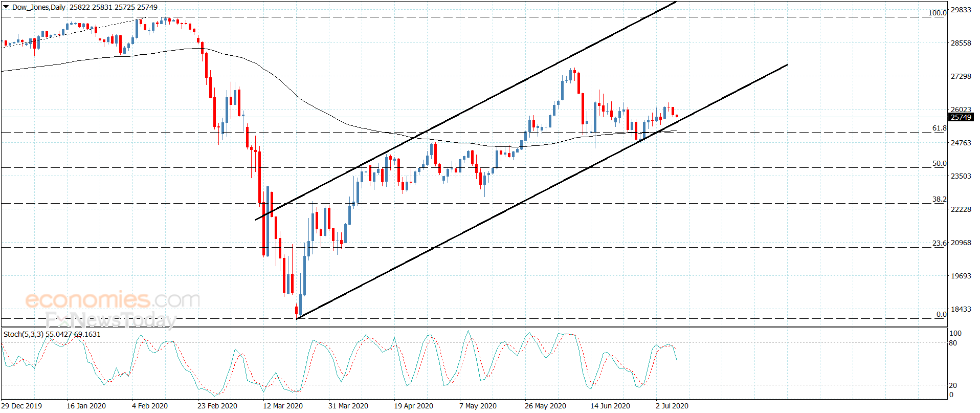Select the 0.0 Fibonacci level label

coord(941,314)
